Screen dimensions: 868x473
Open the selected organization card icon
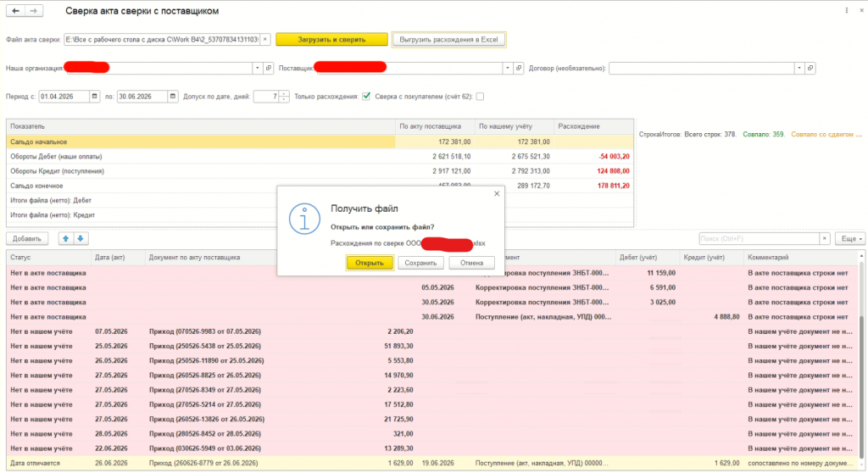(269, 68)
